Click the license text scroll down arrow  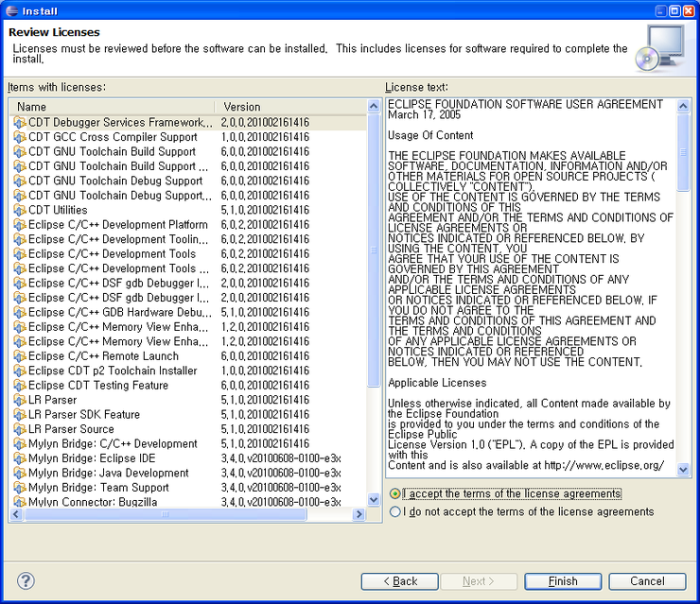click(683, 469)
